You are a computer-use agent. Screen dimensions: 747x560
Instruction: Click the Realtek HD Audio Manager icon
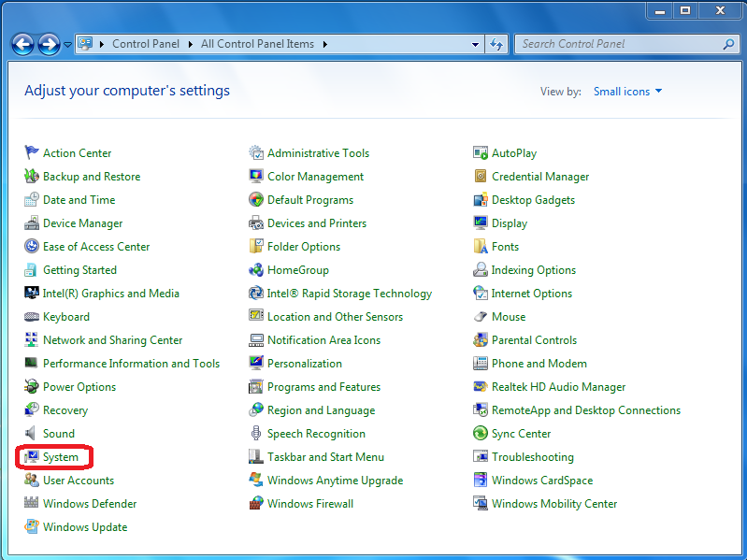click(481, 387)
